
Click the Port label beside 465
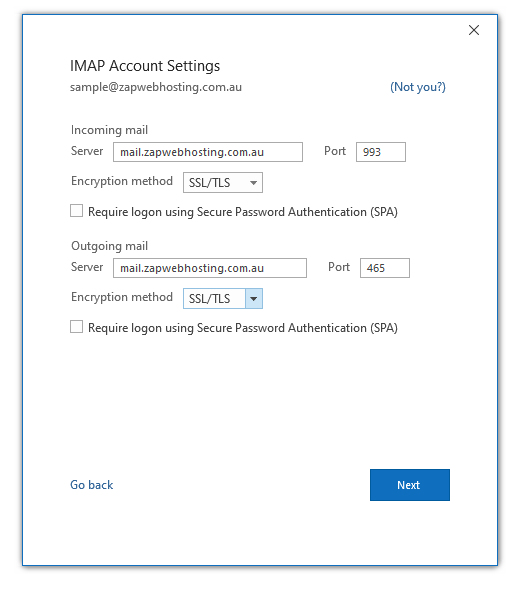339,267
